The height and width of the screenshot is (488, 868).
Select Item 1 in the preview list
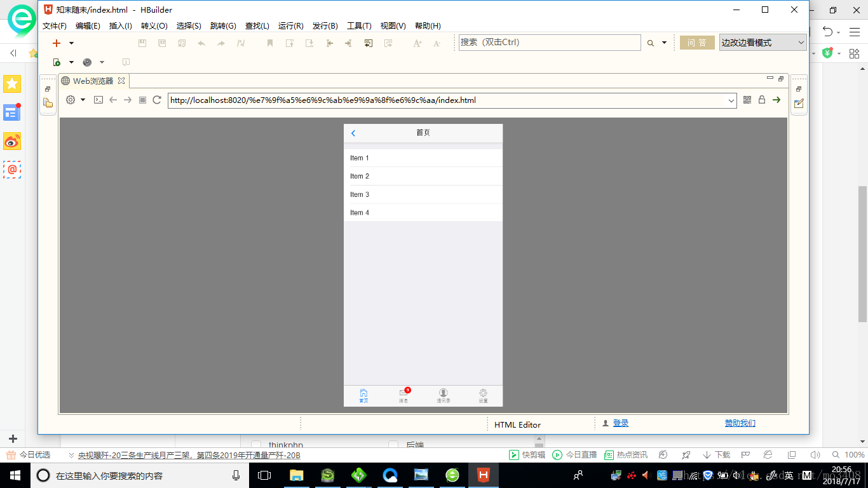(423, 158)
